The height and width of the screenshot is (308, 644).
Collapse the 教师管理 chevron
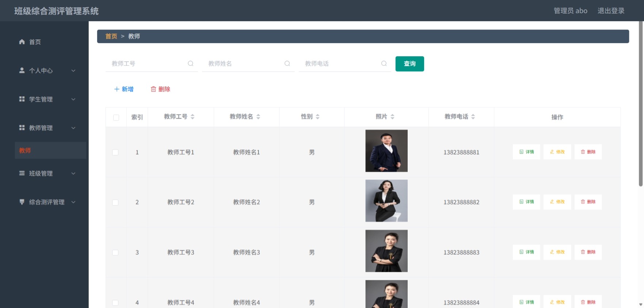point(73,128)
